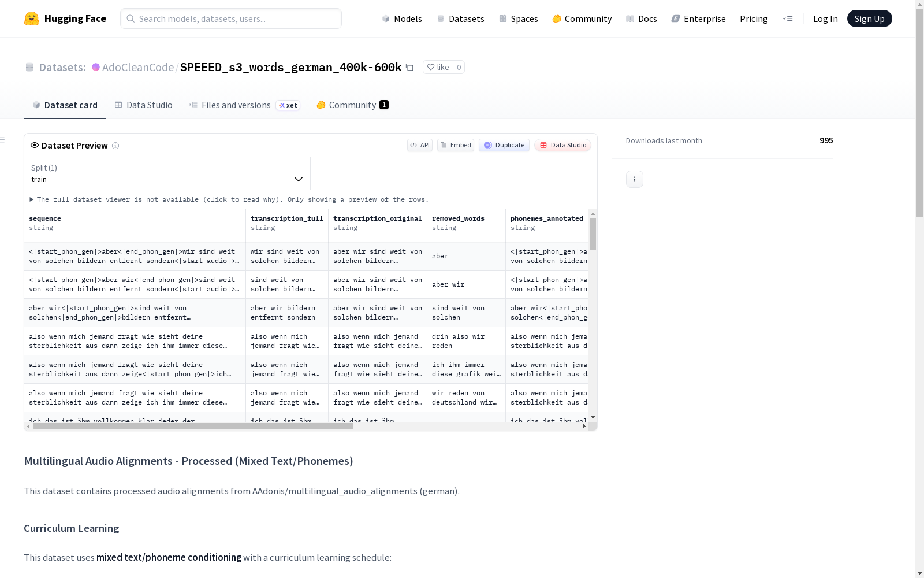Open the Split train dropdown
Viewport: 924px width, 578px height.
click(167, 173)
